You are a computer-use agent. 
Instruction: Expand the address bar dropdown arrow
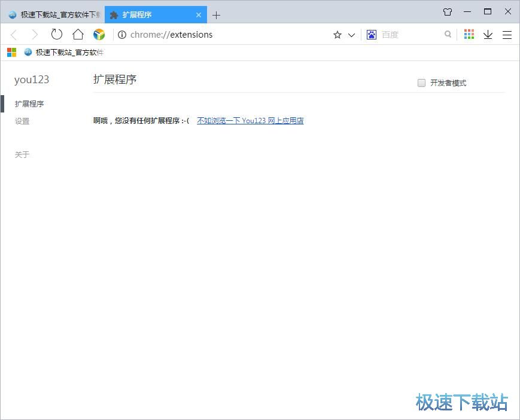coord(351,35)
